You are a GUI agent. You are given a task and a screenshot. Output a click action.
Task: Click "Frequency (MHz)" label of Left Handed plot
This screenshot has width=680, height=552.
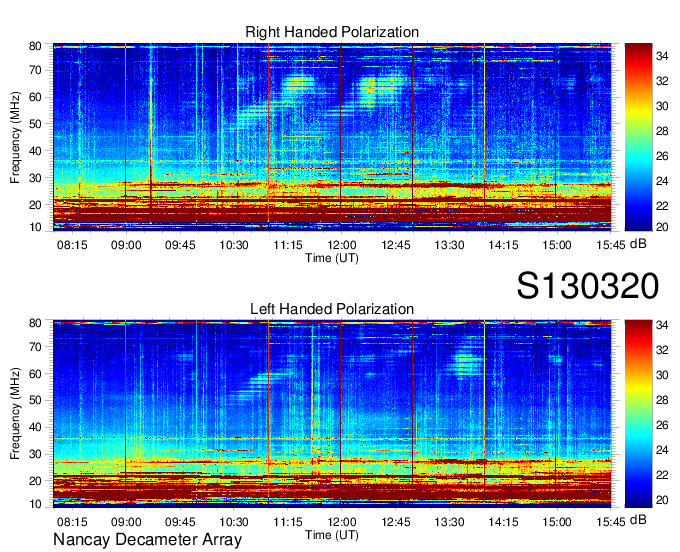[15, 414]
